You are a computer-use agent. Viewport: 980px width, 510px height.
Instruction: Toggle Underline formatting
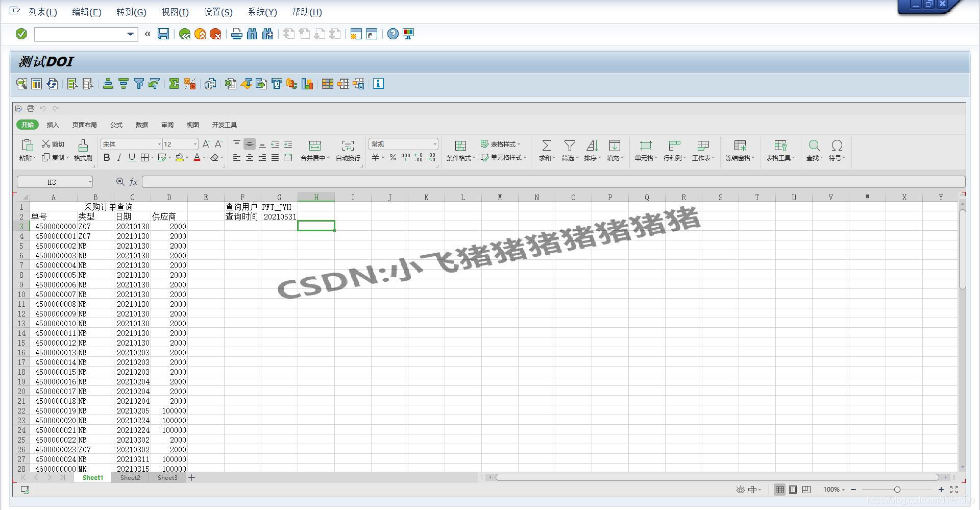coord(132,158)
